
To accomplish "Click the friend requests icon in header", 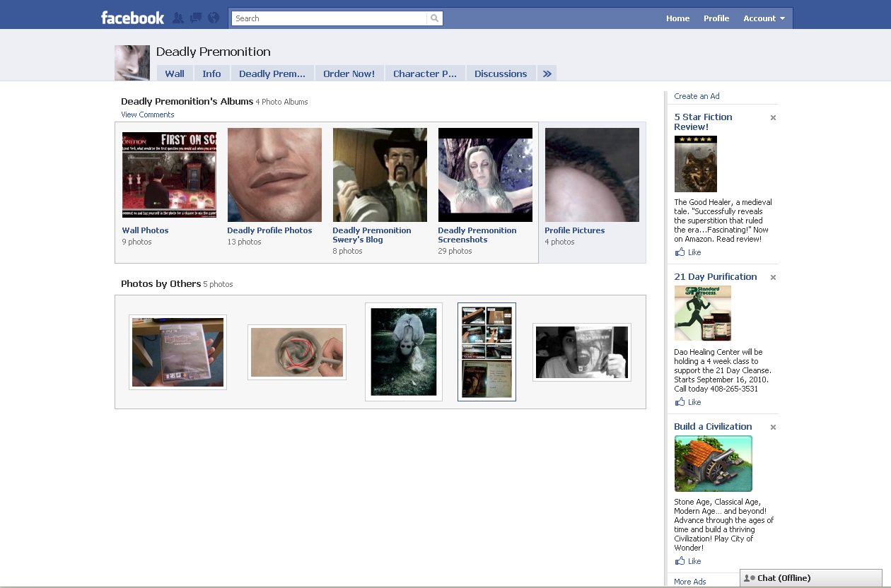I will tap(178, 18).
